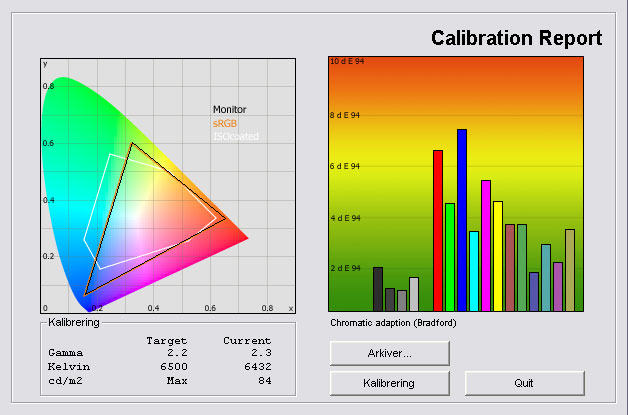Click the darkest gray bar in the chart
628x415 pixels.
[378, 289]
